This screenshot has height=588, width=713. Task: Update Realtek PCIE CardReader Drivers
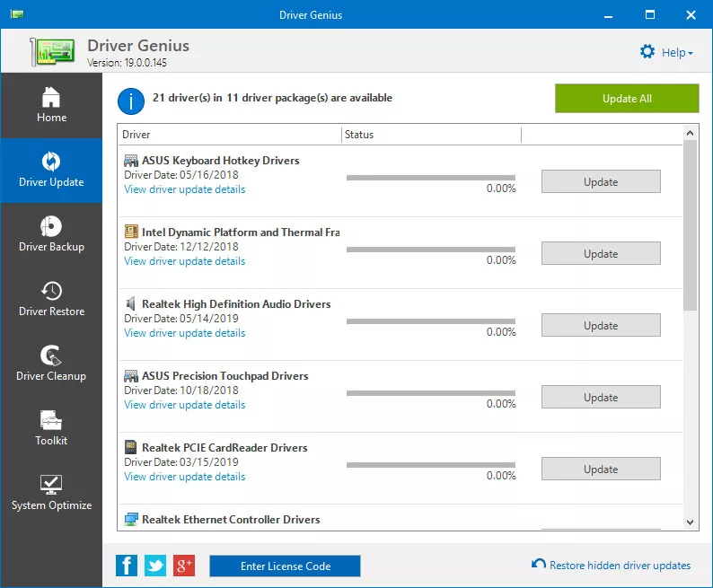[x=601, y=469]
